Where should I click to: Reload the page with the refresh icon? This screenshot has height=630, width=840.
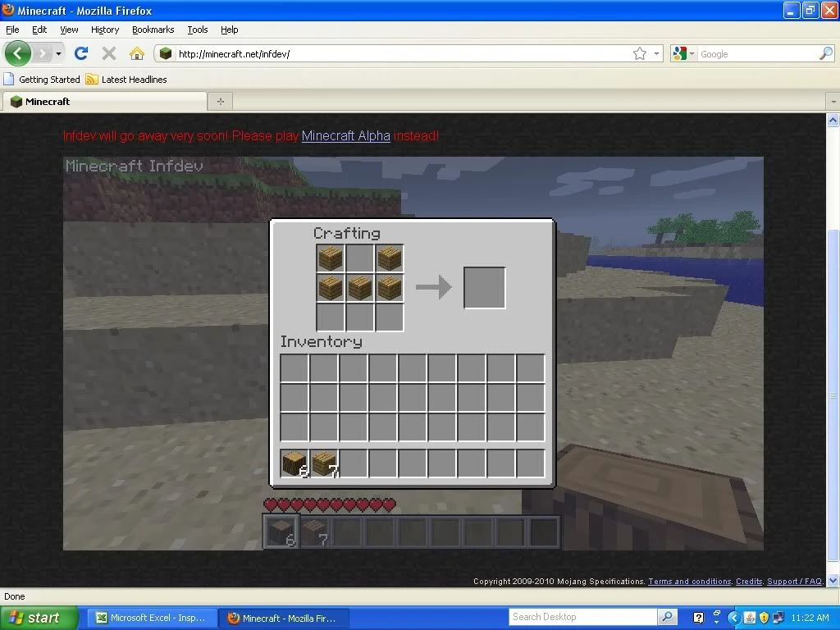point(81,53)
